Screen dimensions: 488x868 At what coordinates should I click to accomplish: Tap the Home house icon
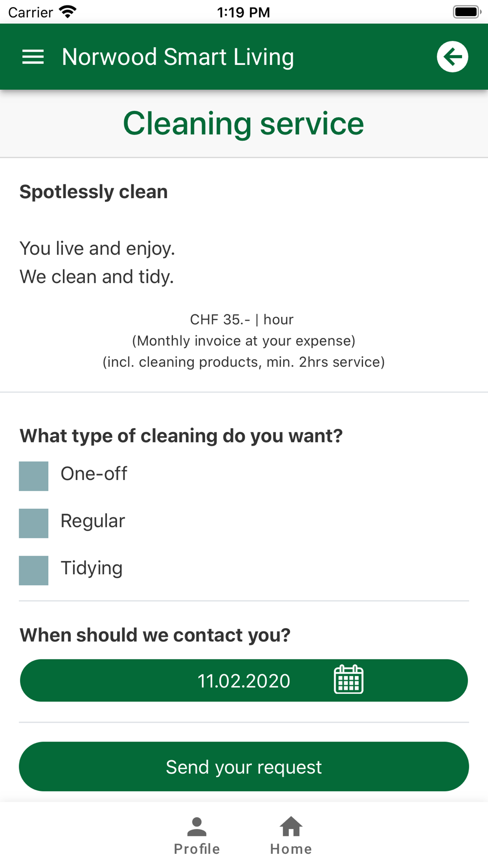pyautogui.click(x=291, y=827)
